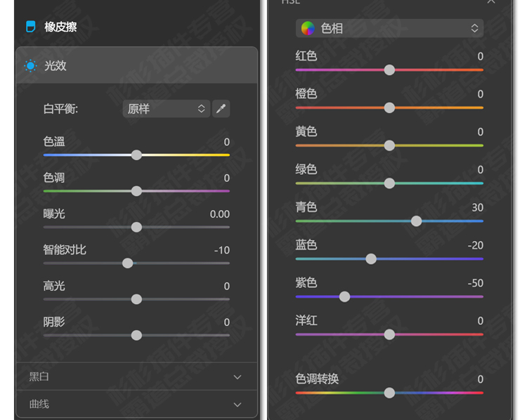This screenshot has width=527, height=420.
Task: Expand the 曲线 section
Action: (x=136, y=404)
